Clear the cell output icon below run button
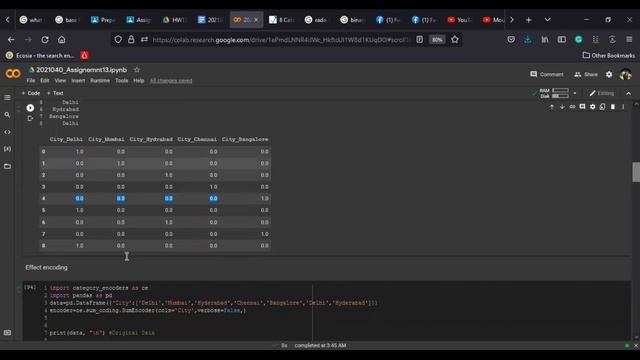 coord(30,119)
